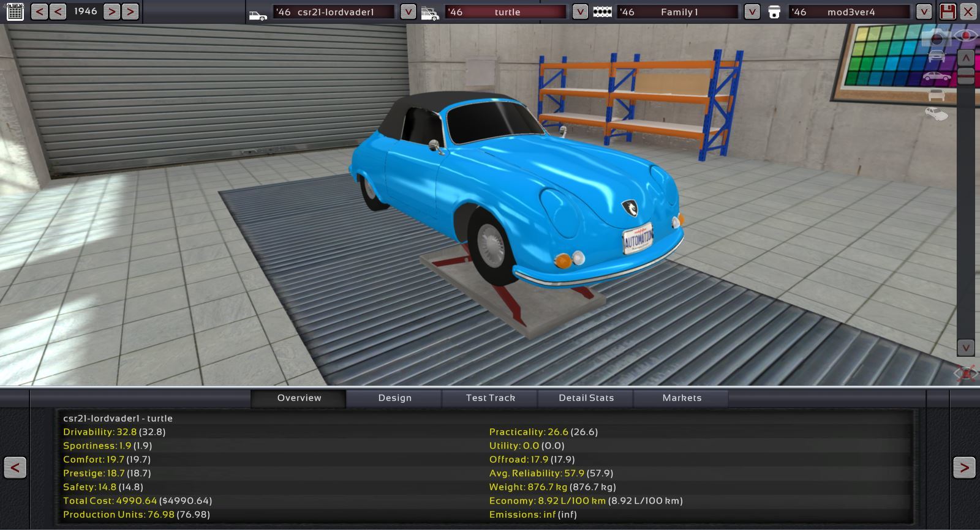Click the camera screenshot icon

pyautogui.click(x=937, y=38)
